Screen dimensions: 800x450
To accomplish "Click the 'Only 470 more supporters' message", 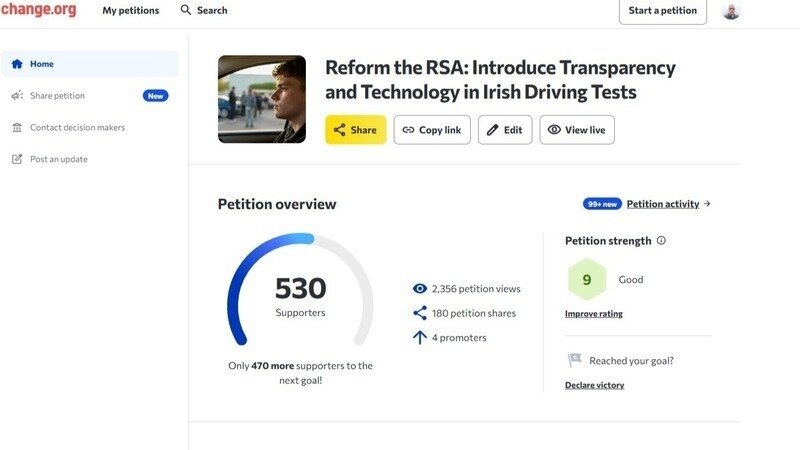I will click(300, 373).
